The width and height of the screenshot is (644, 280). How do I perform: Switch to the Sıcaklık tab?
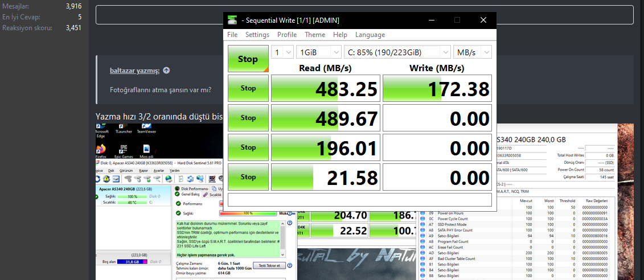coord(213,195)
